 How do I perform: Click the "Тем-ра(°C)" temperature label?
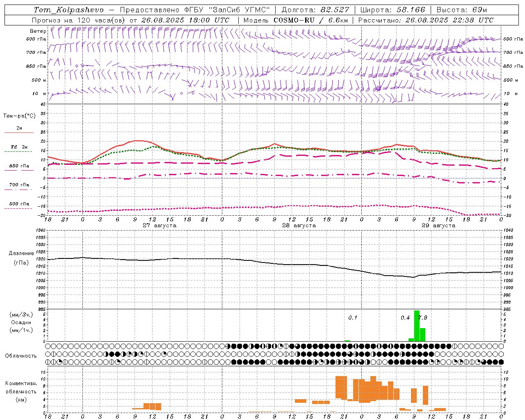pos(19,116)
